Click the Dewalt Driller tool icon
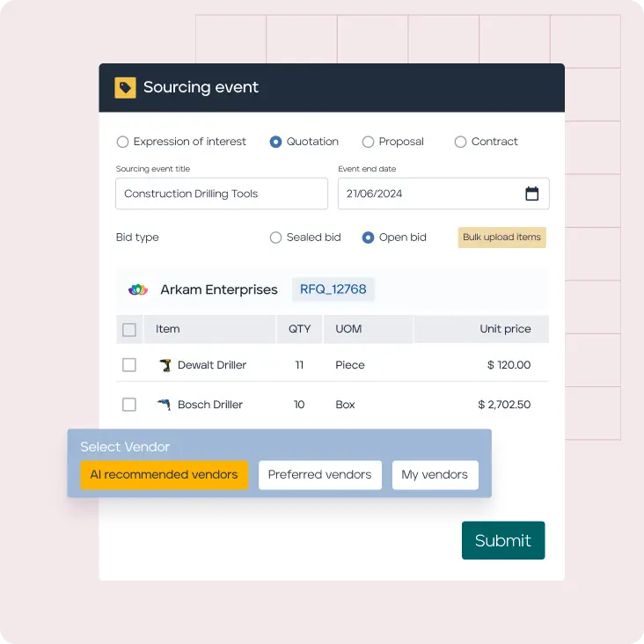This screenshot has height=644, width=644. click(x=165, y=365)
